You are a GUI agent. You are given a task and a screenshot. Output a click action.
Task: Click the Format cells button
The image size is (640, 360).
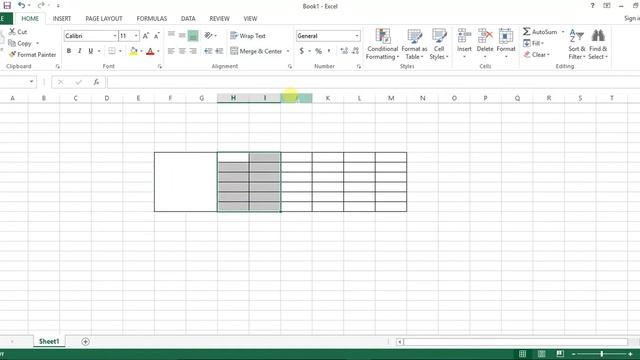coord(506,44)
